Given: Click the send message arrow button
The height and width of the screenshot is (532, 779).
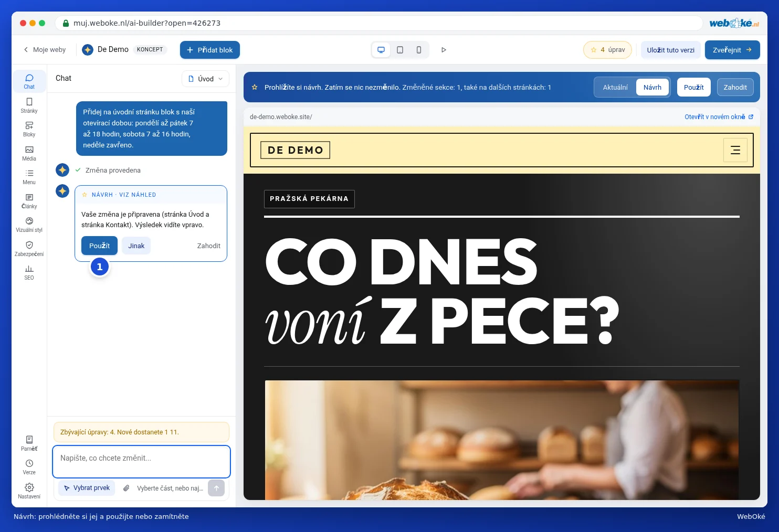Looking at the screenshot, I should [x=216, y=488].
